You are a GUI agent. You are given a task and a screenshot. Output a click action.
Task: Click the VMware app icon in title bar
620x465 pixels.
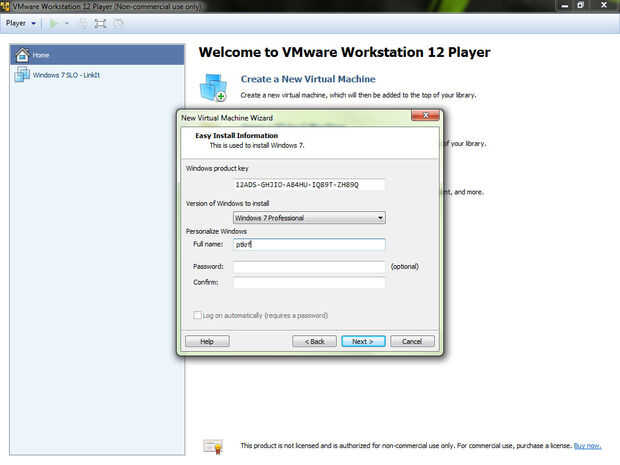[5, 6]
